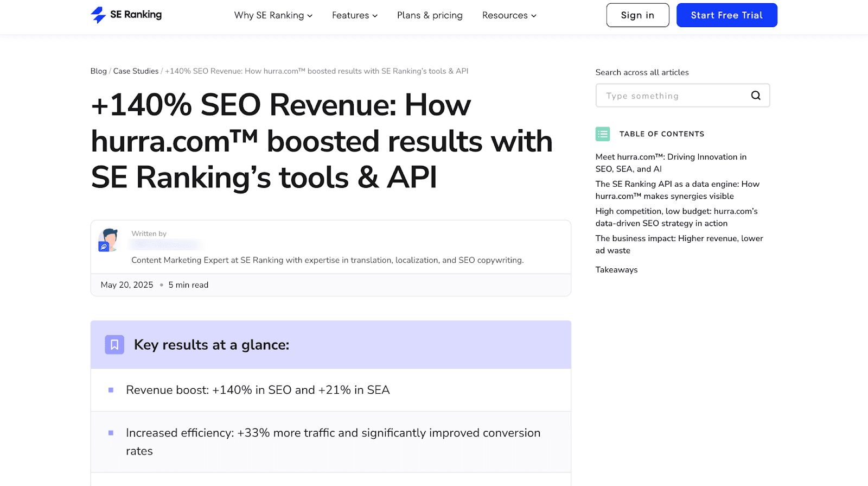Open the Resources dropdown menu

pos(509,15)
